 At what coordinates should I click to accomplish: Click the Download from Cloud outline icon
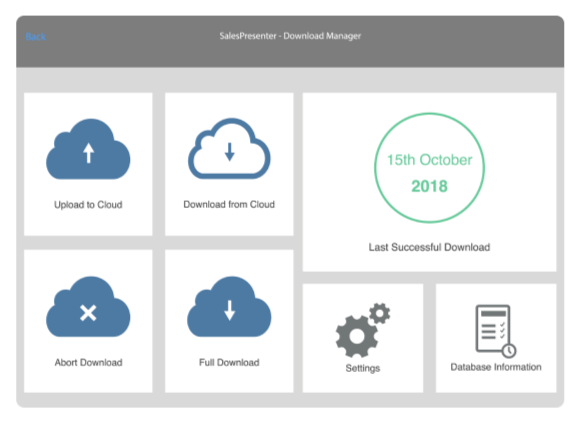click(229, 149)
